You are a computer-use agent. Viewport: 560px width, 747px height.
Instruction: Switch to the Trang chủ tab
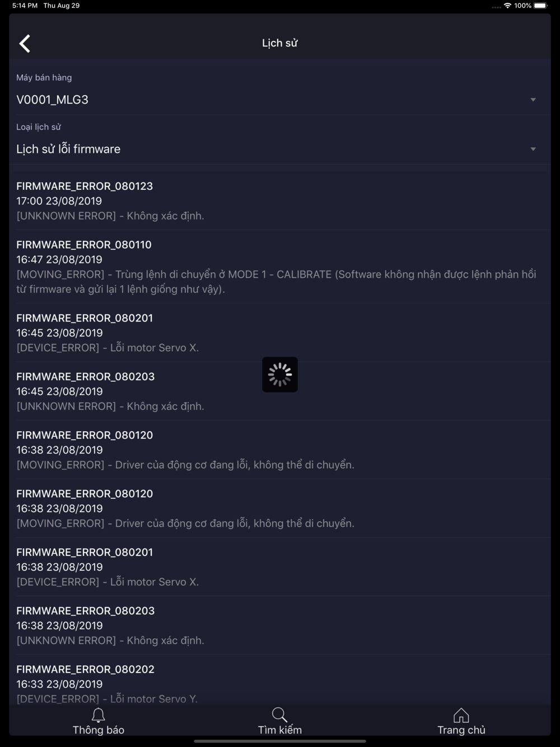461,721
